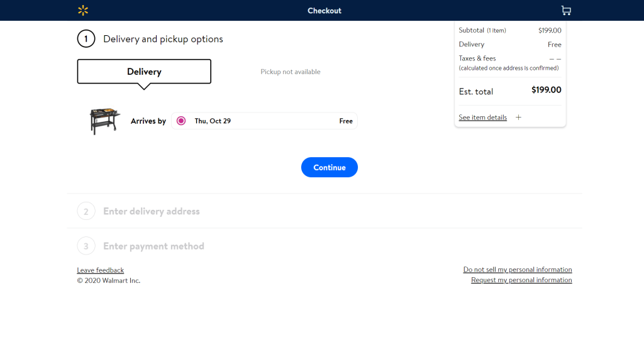Viewport: 644px width, 362px height.
Task: Click the Enter delivery address step heading
Action: click(x=152, y=211)
